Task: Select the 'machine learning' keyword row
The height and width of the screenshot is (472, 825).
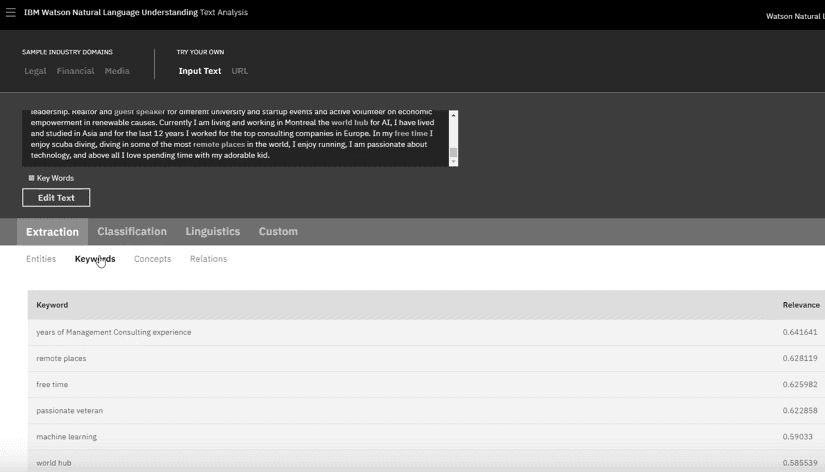Action: point(426,437)
